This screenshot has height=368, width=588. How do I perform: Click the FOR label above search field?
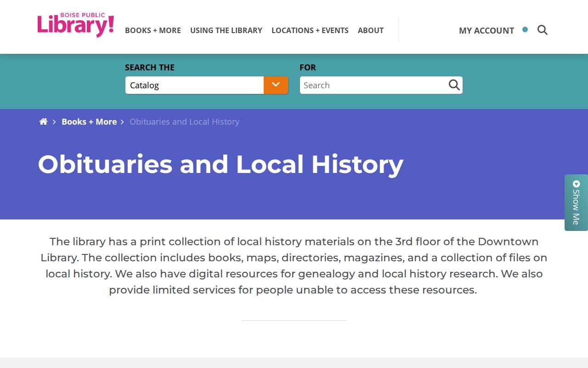(308, 68)
